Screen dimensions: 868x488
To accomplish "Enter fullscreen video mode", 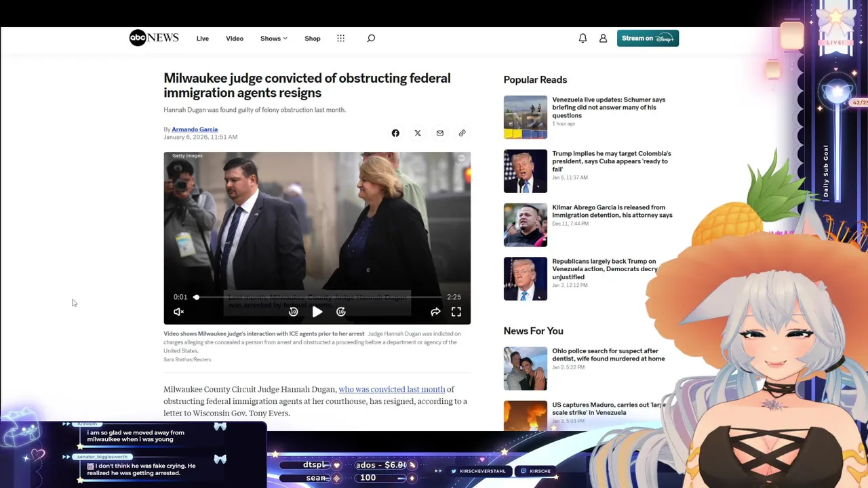I will [456, 312].
